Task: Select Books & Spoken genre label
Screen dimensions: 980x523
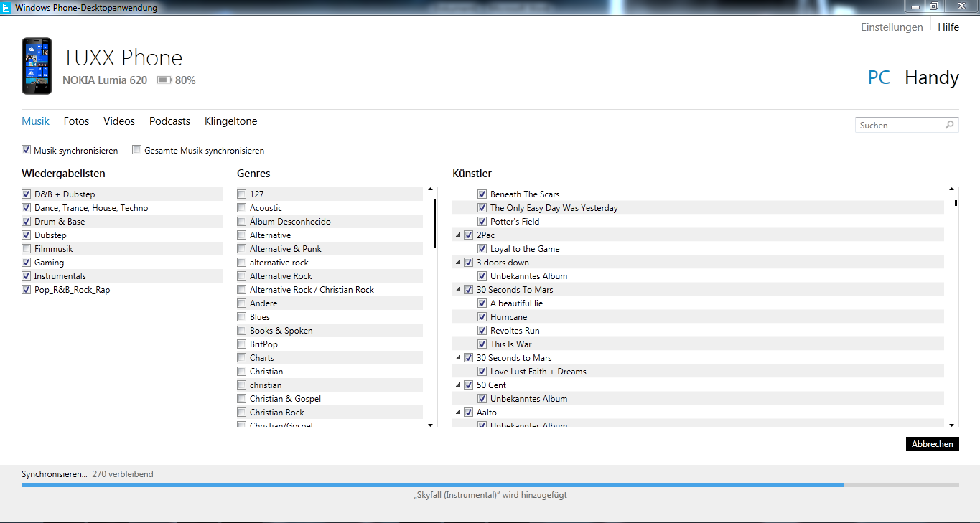Action: [281, 331]
